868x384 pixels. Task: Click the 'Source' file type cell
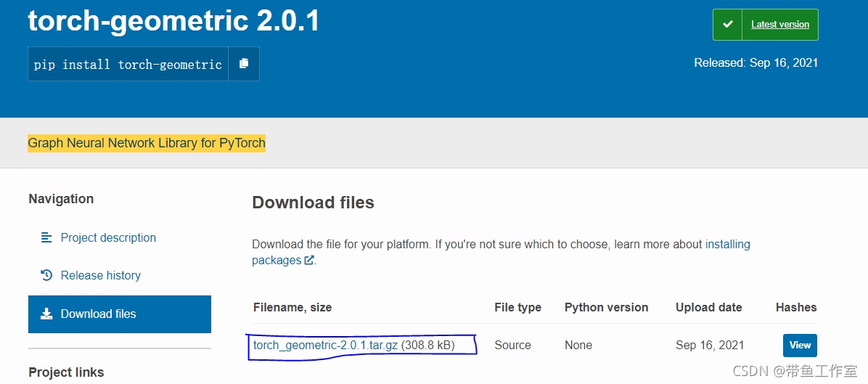(512, 346)
